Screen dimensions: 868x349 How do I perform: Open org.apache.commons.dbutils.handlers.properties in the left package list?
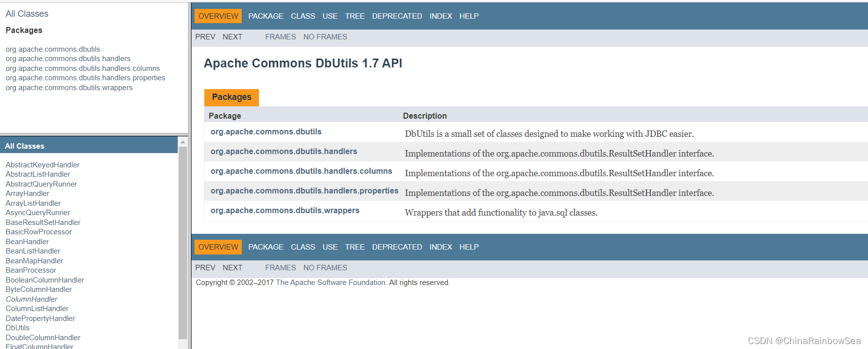coord(85,78)
